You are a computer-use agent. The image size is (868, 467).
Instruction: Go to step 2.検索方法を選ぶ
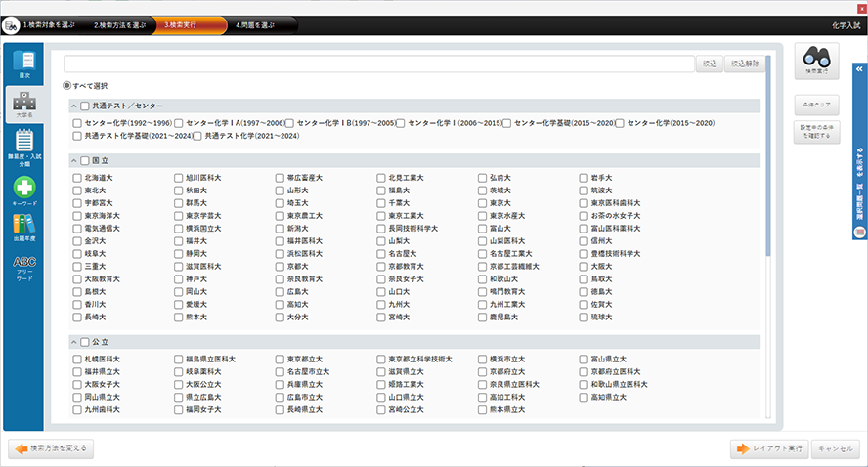click(x=119, y=25)
